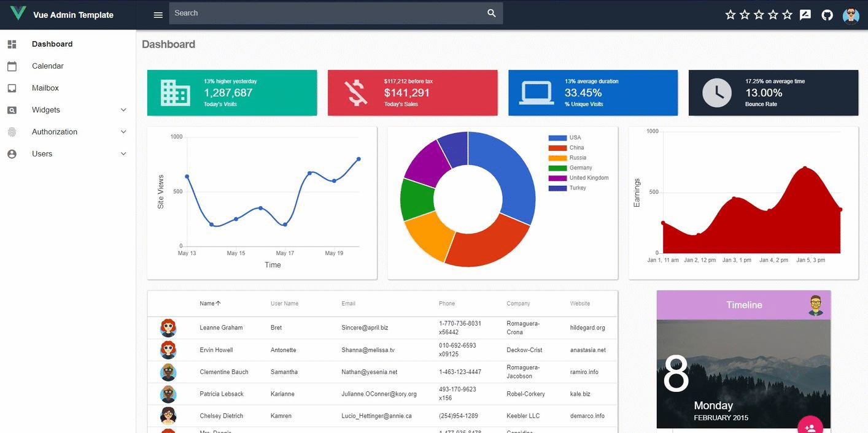Click the first star rating icon
The height and width of the screenshot is (433, 868).
(730, 15)
